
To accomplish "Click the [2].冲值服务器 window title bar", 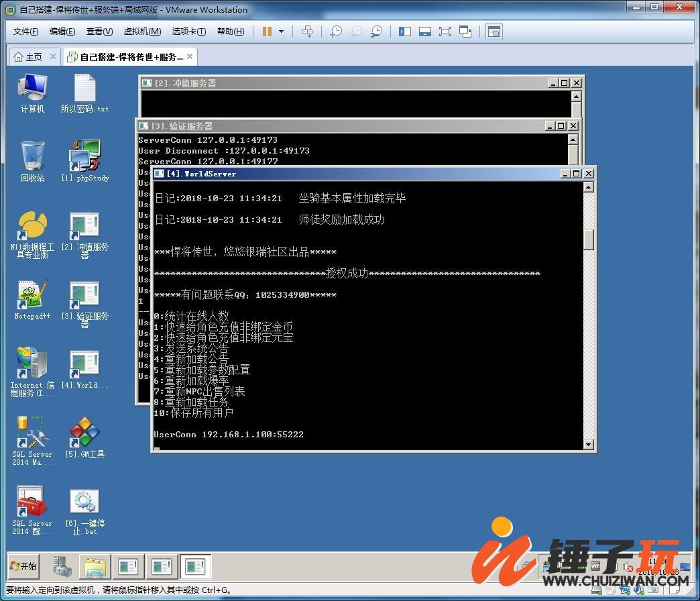I will (x=344, y=83).
